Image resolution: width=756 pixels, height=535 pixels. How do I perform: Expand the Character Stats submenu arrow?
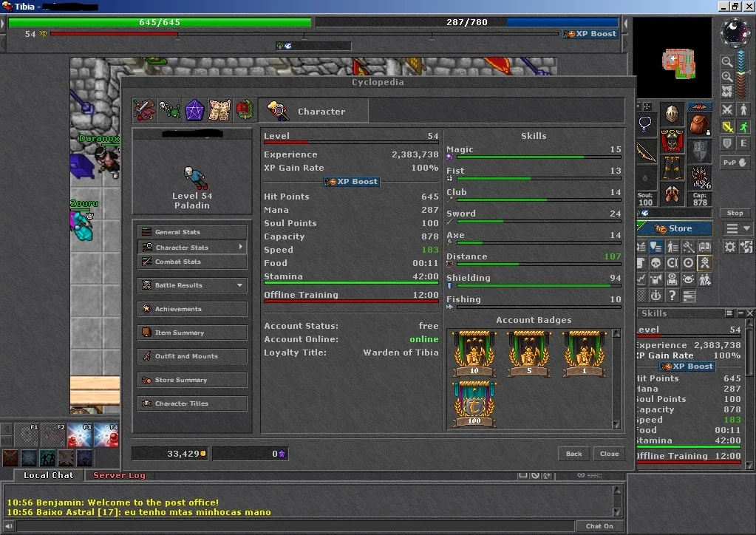pyautogui.click(x=241, y=247)
